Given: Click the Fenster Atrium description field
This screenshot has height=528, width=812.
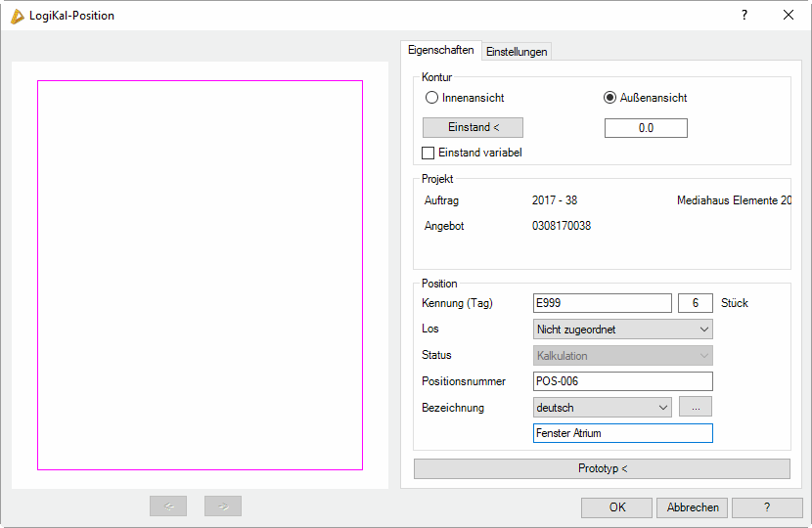Looking at the screenshot, I should [623, 433].
